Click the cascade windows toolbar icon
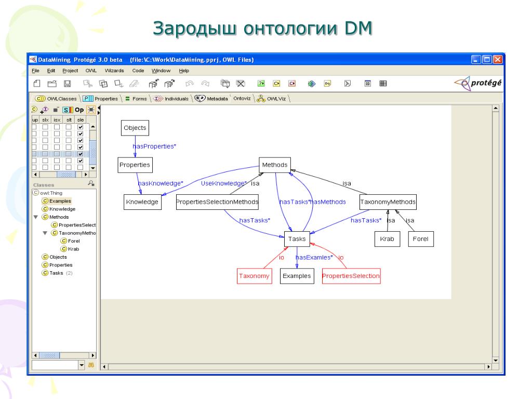The height and width of the screenshot is (399, 532). (225, 84)
